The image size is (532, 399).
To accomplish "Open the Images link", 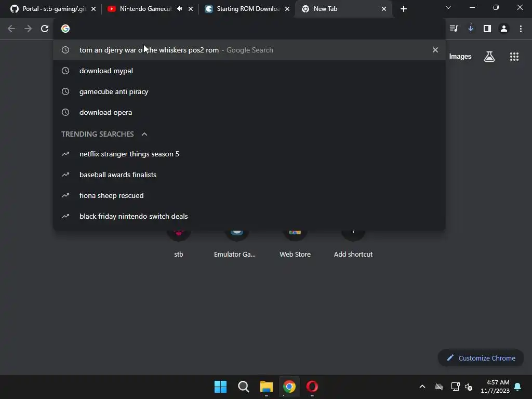I will (x=460, y=57).
